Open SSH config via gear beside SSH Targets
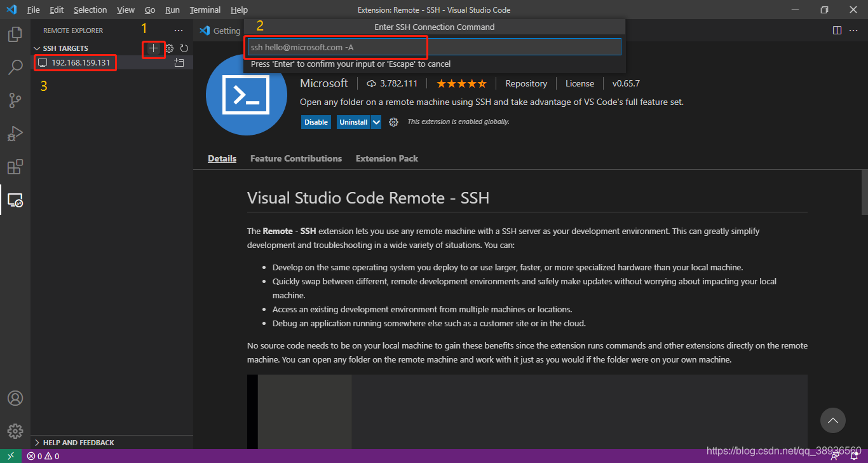Viewport: 868px width, 463px height. [170, 48]
